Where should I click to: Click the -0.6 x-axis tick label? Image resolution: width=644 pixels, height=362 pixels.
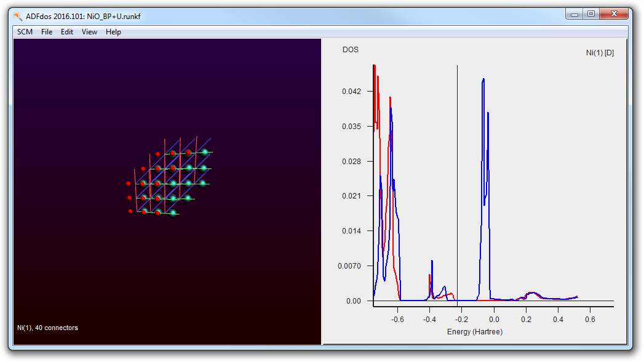[x=397, y=320]
